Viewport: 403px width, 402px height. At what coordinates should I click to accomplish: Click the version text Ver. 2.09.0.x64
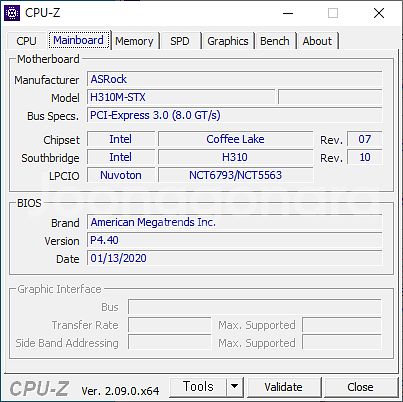pyautogui.click(x=120, y=391)
